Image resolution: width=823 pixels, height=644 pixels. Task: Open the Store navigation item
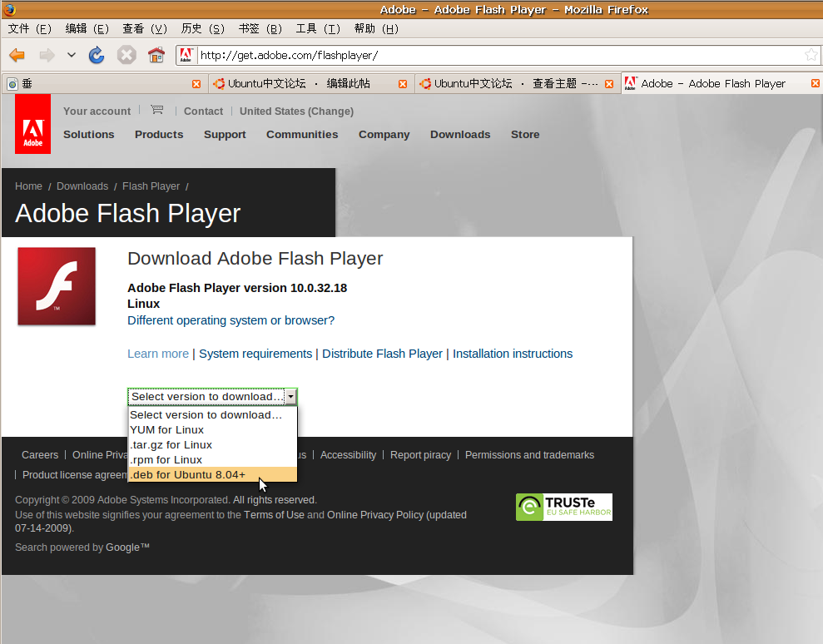(x=525, y=134)
